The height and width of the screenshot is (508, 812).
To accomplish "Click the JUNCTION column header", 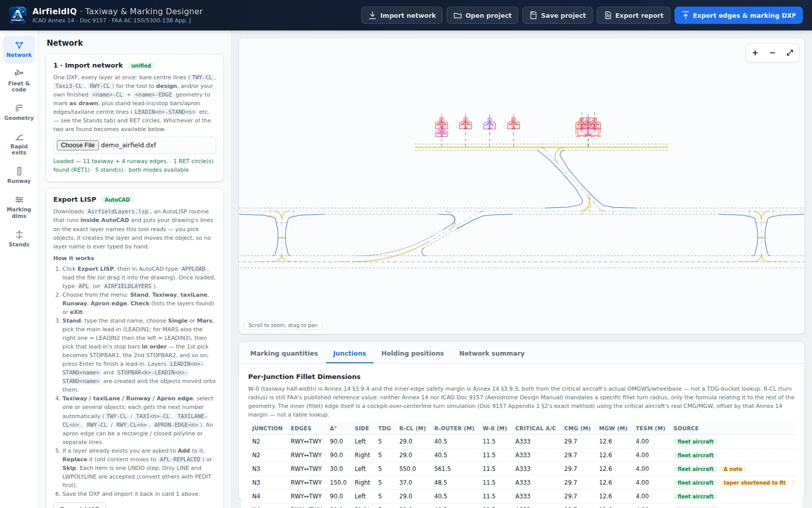I will (x=267, y=428).
